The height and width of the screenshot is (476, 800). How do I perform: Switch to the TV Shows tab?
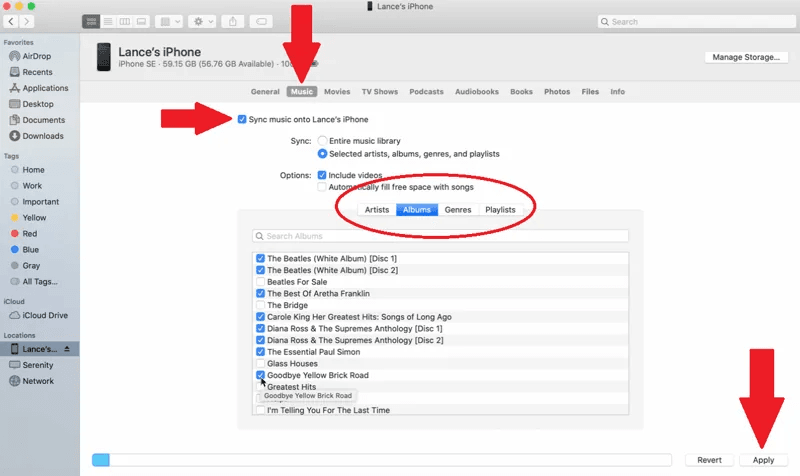coord(380,92)
